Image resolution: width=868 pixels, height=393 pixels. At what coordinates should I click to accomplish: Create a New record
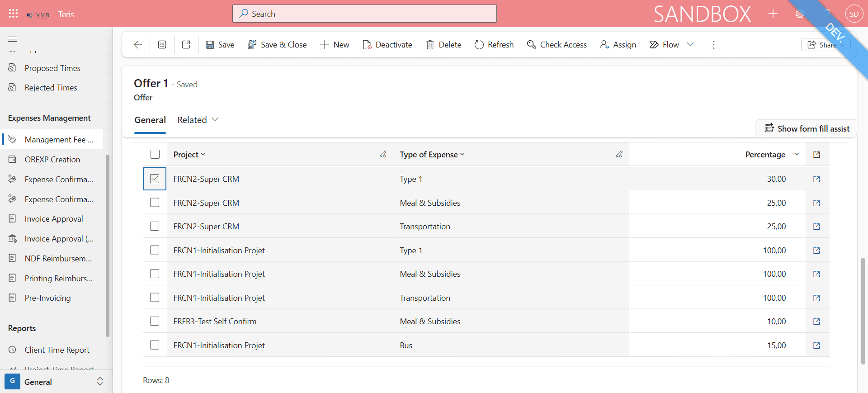(335, 45)
